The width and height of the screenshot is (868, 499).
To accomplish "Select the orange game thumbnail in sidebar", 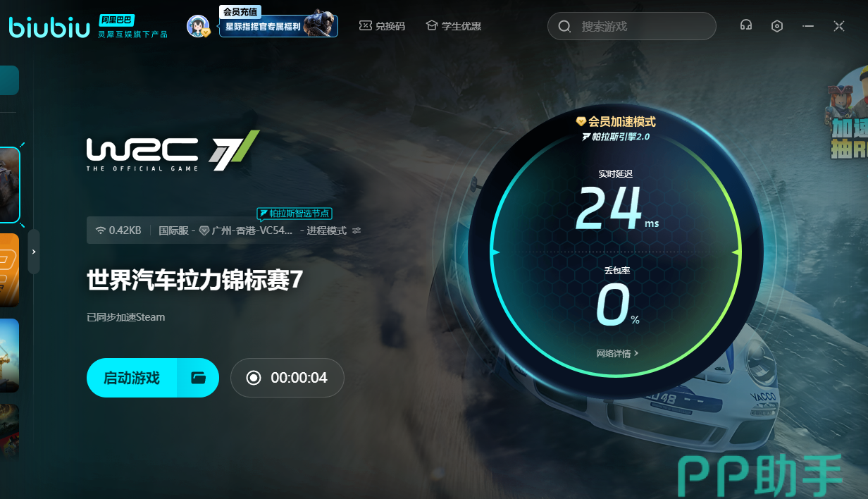I will click(x=10, y=270).
